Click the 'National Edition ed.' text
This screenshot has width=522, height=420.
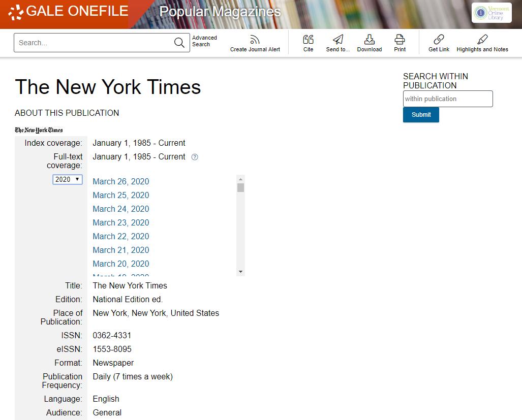pos(128,299)
